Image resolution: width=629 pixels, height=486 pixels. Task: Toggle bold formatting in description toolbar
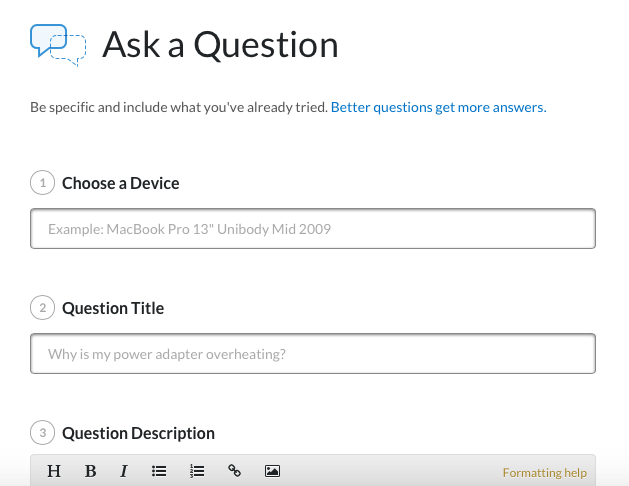click(91, 471)
